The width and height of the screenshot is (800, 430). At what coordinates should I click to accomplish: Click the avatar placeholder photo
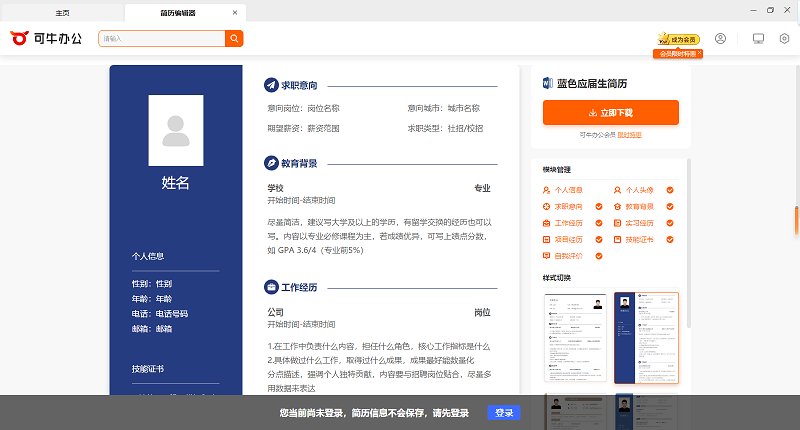[x=176, y=131]
